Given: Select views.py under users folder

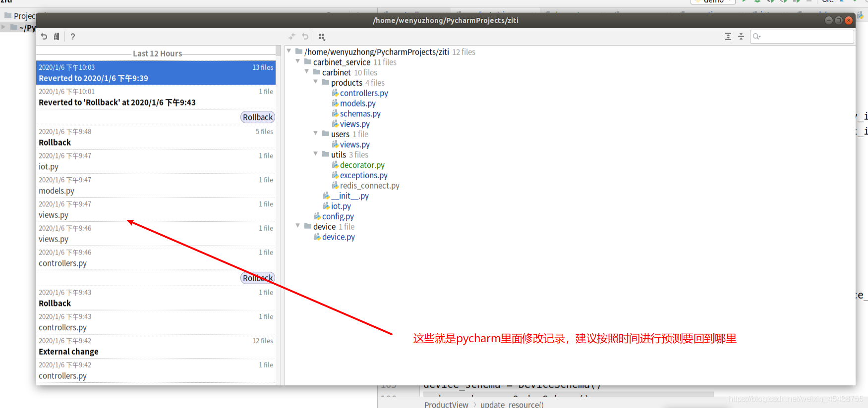Looking at the screenshot, I should [355, 145].
